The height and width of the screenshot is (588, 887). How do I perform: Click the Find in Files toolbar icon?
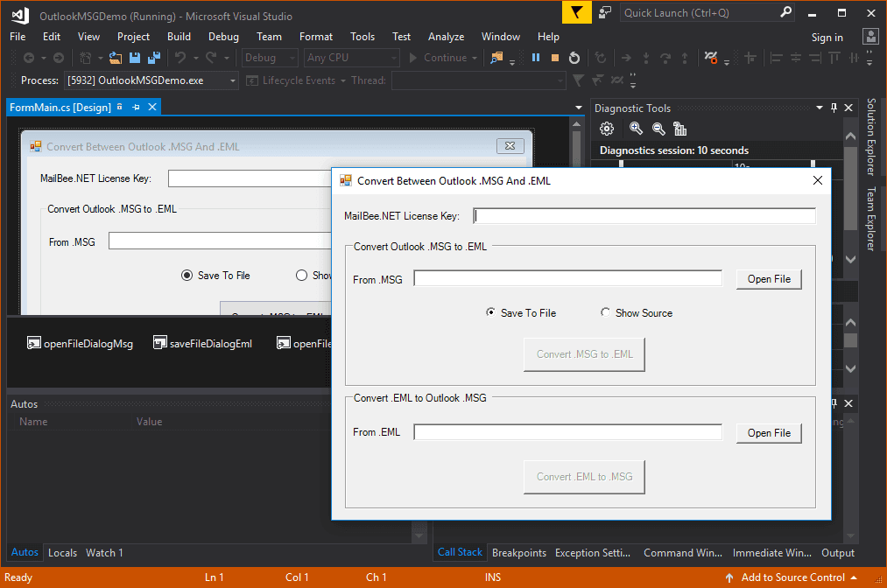[x=496, y=58]
